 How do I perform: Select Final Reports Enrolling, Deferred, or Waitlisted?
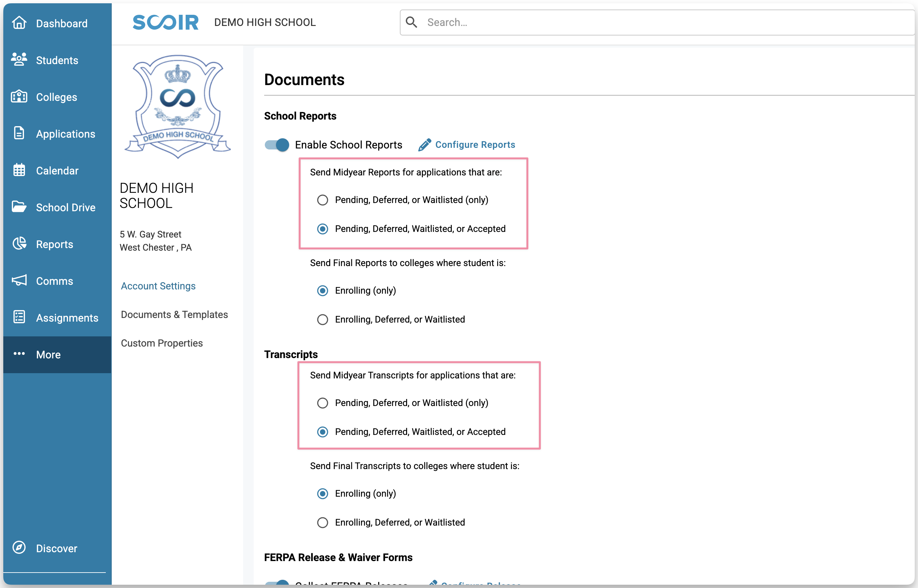[x=323, y=320]
